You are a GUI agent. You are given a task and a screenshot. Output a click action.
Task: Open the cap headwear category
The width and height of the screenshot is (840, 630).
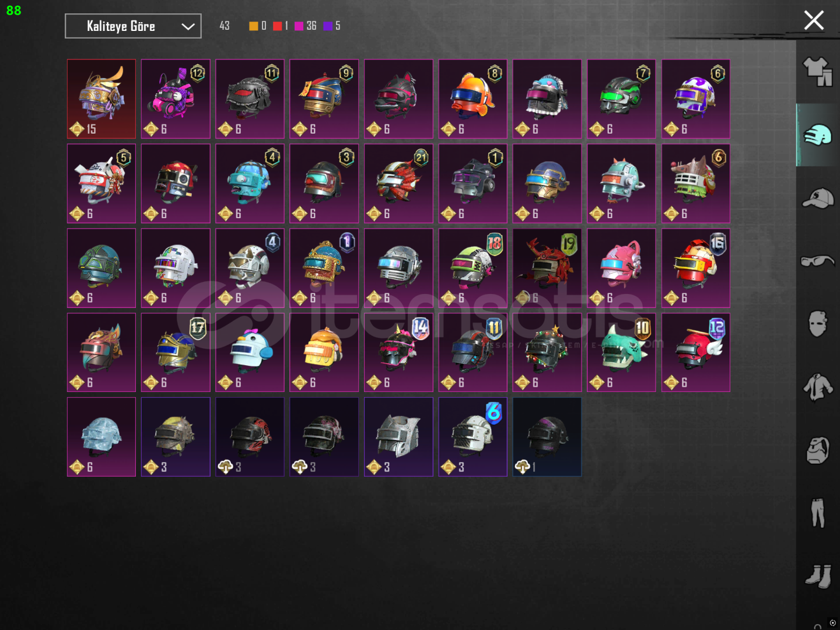click(818, 198)
